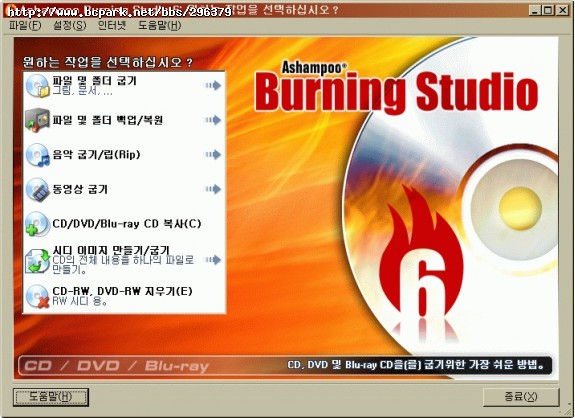The height and width of the screenshot is (418, 575).
Task: Open the 파일(F) menu
Action: click(x=25, y=26)
